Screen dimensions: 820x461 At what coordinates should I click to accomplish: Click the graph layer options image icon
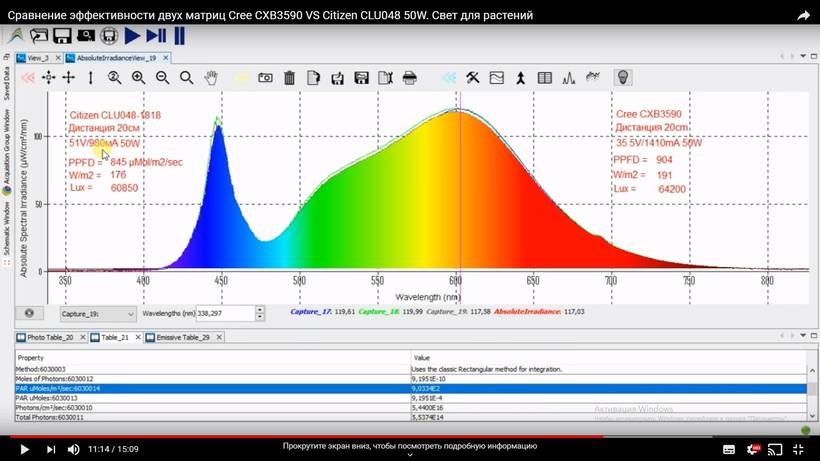pos(496,78)
